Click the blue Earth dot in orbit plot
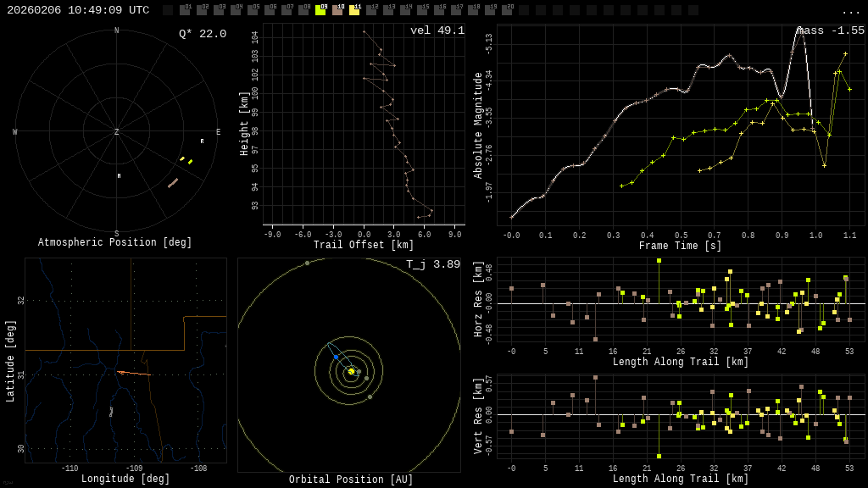This screenshot has width=868, height=488. 336,358
